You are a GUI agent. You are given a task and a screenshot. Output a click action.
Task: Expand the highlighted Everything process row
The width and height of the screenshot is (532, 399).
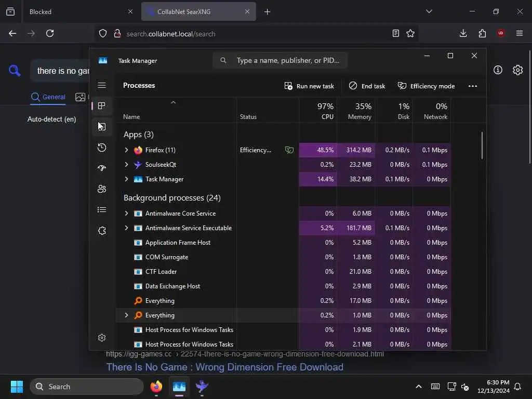coord(127,315)
